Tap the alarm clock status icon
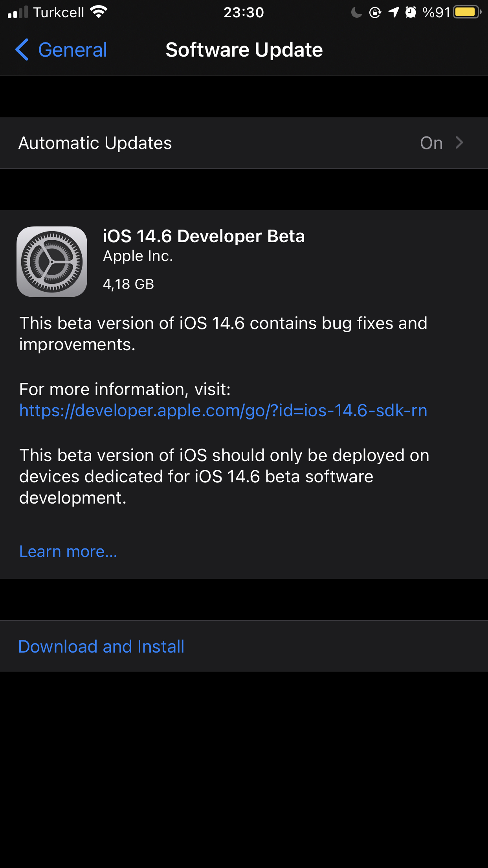This screenshot has height=868, width=488. (411, 12)
